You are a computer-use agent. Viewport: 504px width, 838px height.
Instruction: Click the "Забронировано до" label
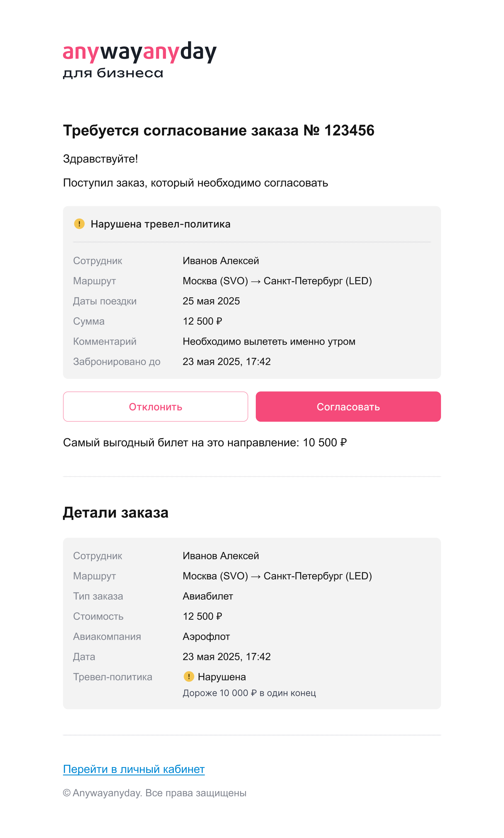[x=117, y=361]
